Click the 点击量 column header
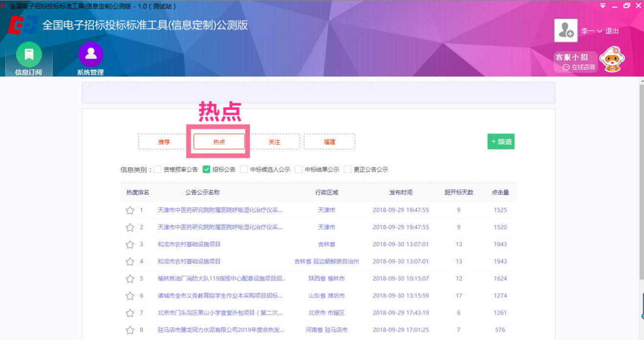 click(x=500, y=192)
